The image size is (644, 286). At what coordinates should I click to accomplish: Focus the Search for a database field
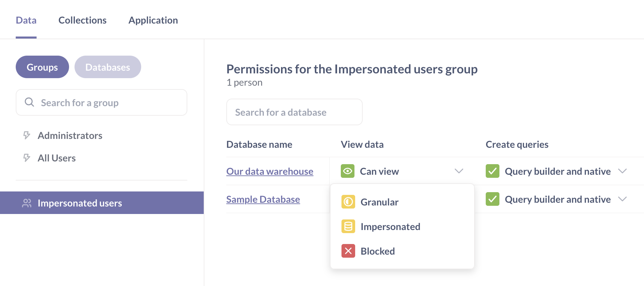point(294,112)
